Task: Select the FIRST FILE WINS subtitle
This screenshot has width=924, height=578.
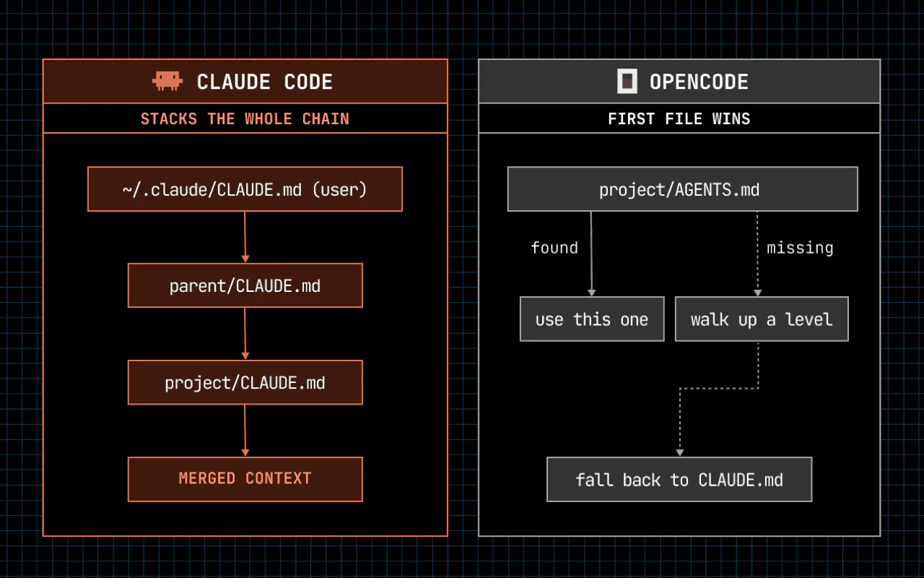Action: point(679,118)
